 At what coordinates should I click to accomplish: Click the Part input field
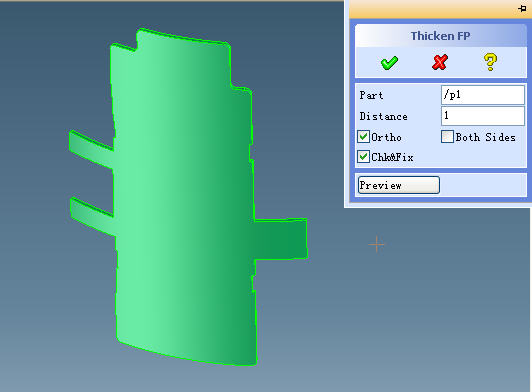[482, 95]
